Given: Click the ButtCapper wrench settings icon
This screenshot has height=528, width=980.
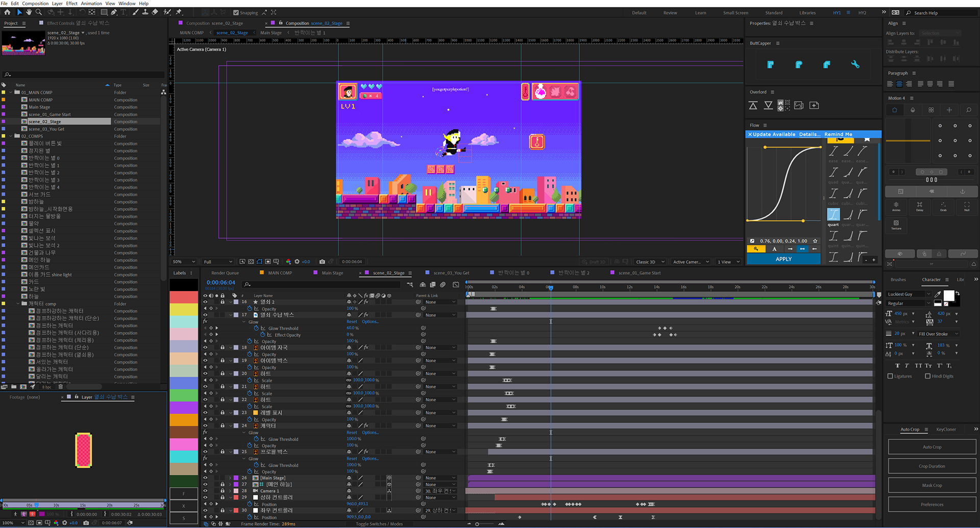Looking at the screenshot, I should (855, 64).
